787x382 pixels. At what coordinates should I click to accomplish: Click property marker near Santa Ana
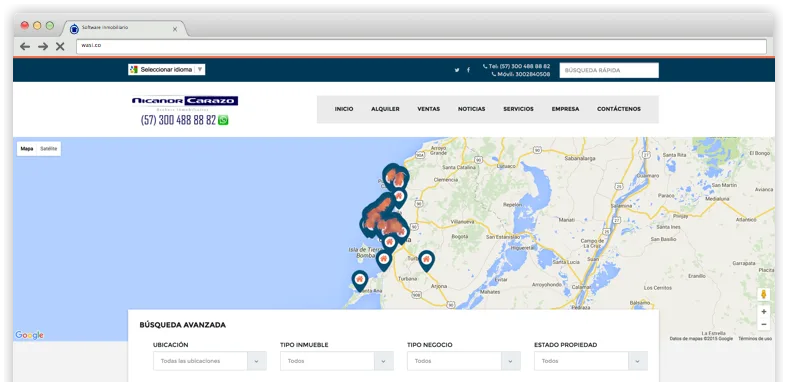(x=359, y=280)
